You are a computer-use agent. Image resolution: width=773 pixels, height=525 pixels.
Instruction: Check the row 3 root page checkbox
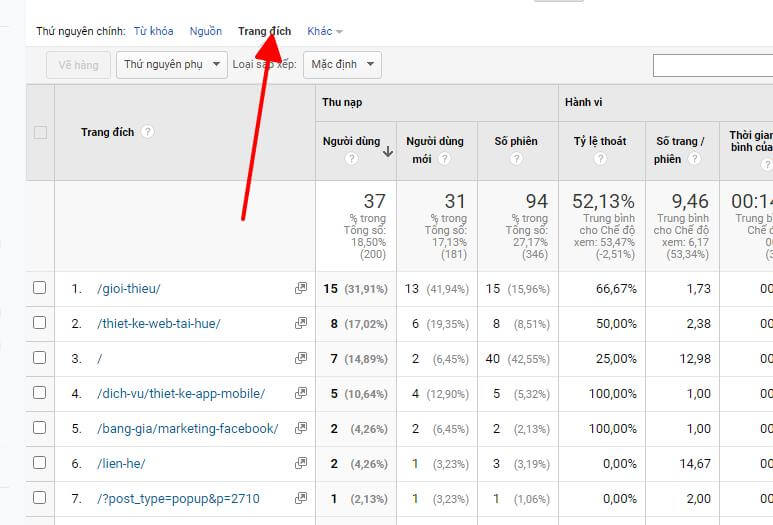coord(39,357)
